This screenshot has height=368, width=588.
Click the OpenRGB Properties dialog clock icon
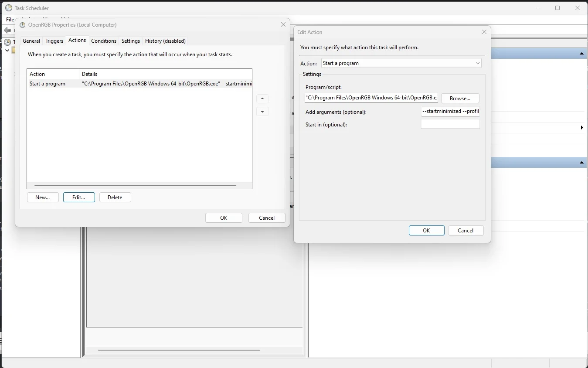point(23,25)
